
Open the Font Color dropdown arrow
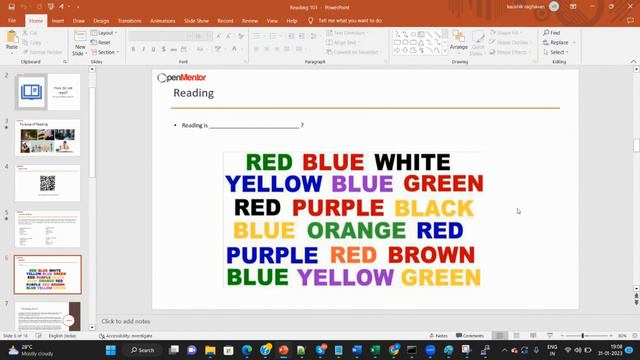241,49
